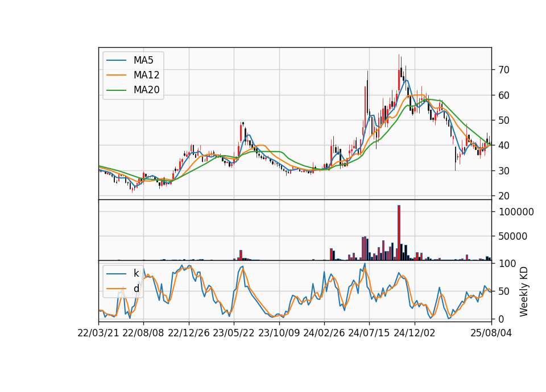Screen dimensions: 546x392
Task: Click the MA20 legend label
Action: point(146,90)
